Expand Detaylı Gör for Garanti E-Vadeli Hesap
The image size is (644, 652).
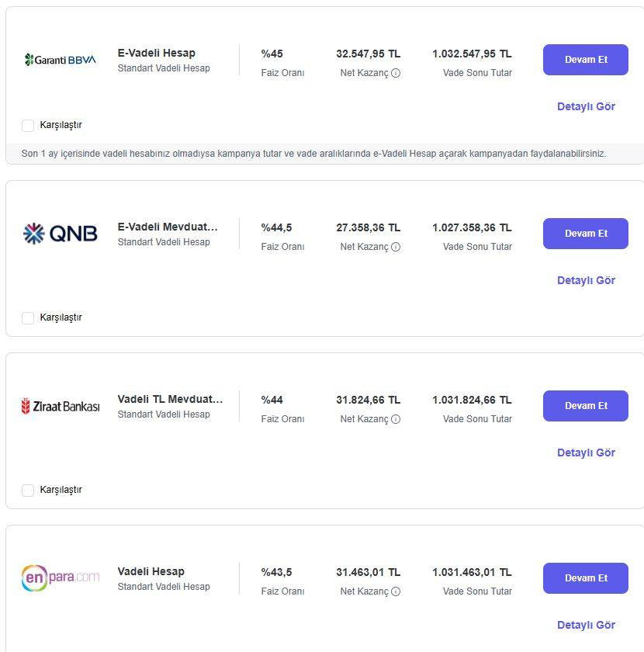[586, 107]
